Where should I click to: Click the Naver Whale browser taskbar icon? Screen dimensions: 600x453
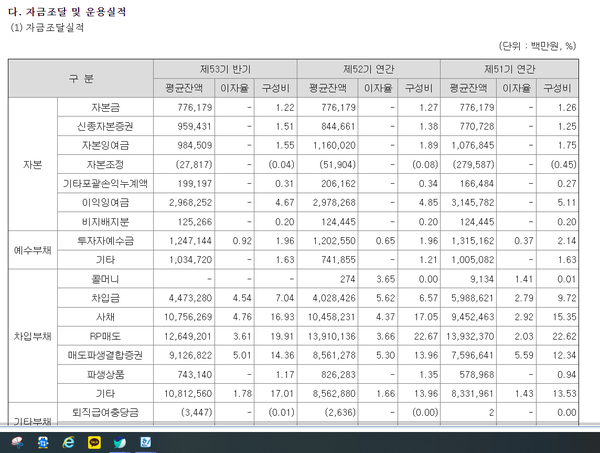pyautogui.click(x=119, y=443)
